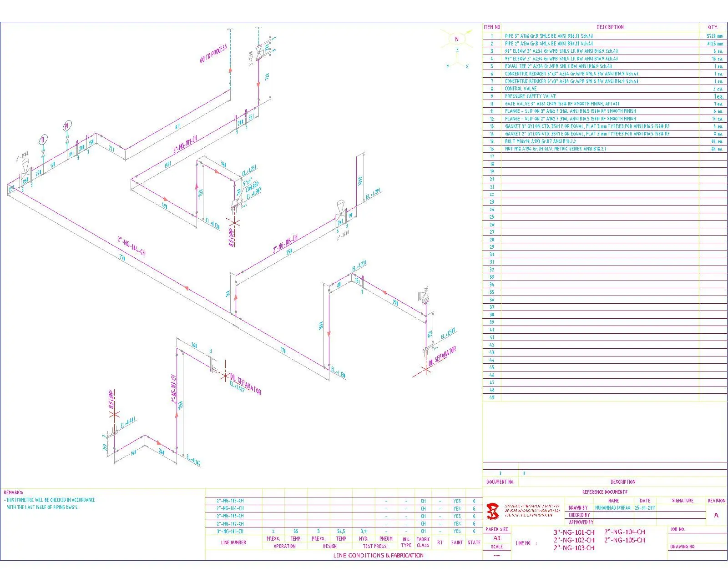Click the 'LINE NUMBER' column header
The height and width of the screenshot is (582, 728).
(x=233, y=542)
